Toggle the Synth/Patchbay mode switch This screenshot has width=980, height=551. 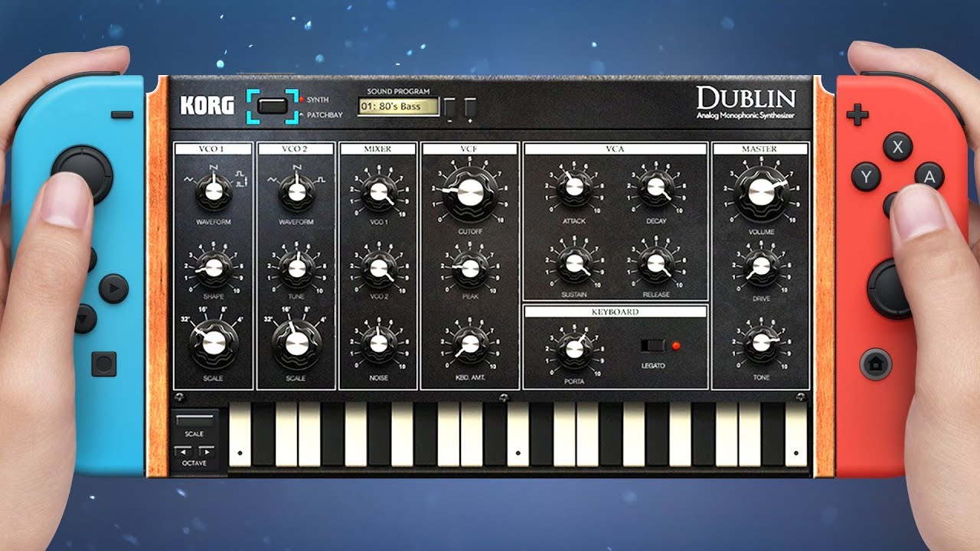pyautogui.click(x=272, y=106)
